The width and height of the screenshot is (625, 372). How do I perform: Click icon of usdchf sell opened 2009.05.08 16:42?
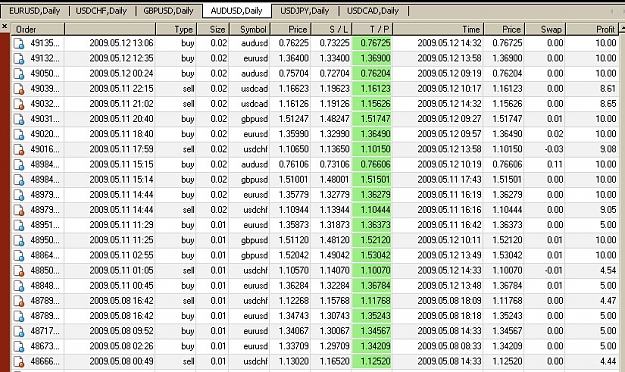point(19,301)
